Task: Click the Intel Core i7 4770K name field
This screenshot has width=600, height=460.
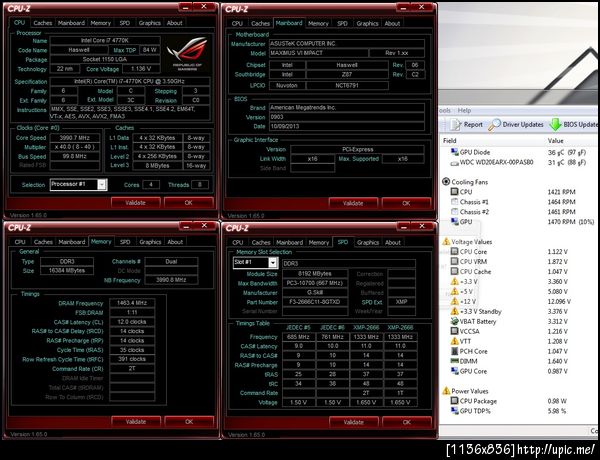Action: tap(105, 40)
